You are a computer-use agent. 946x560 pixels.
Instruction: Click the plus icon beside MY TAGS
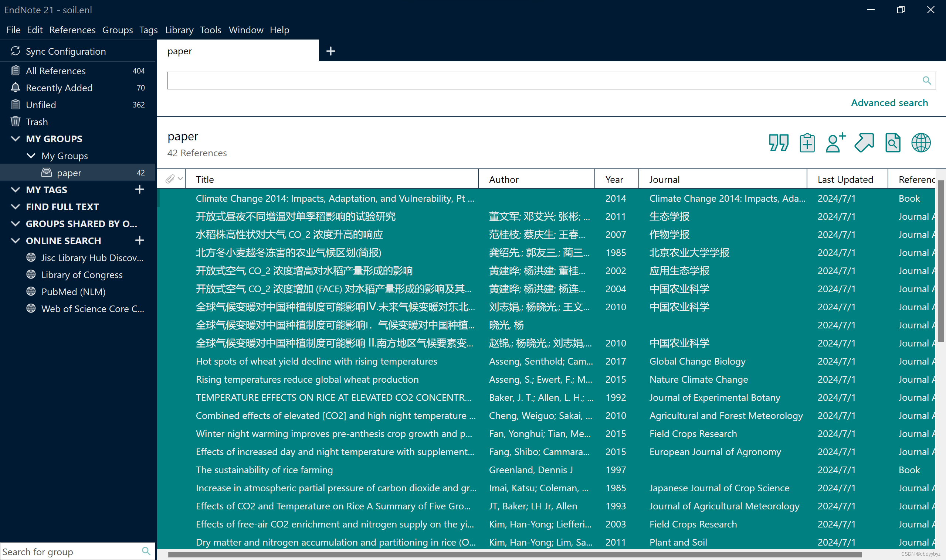(x=139, y=189)
